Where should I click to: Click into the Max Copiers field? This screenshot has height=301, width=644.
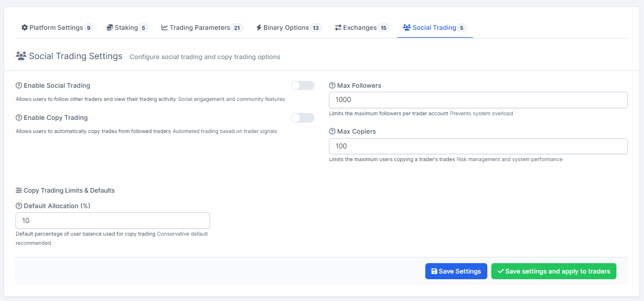pos(478,146)
